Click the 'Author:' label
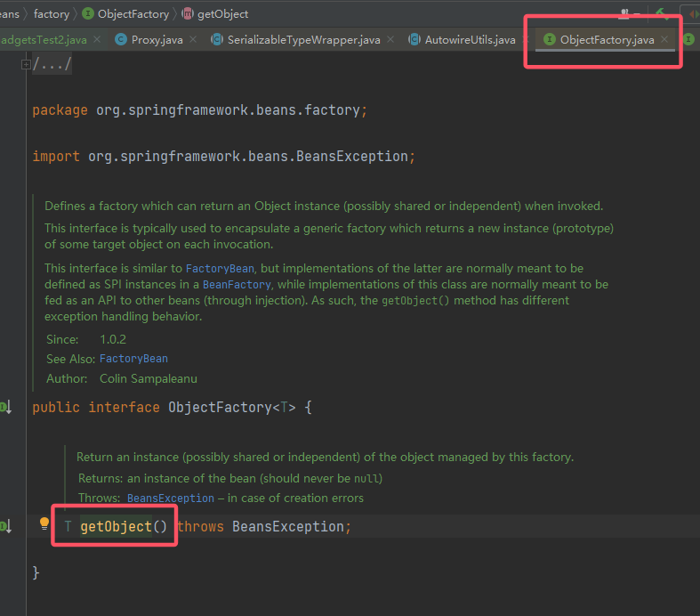This screenshot has width=700, height=616. (67, 379)
